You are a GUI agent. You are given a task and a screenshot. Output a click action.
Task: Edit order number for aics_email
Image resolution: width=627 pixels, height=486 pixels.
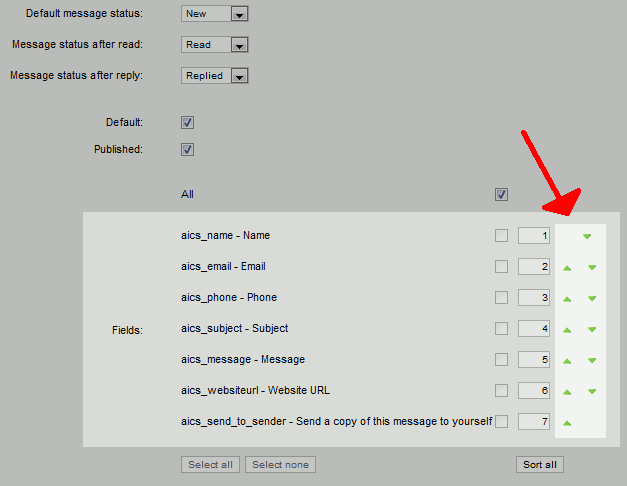pyautogui.click(x=534, y=266)
